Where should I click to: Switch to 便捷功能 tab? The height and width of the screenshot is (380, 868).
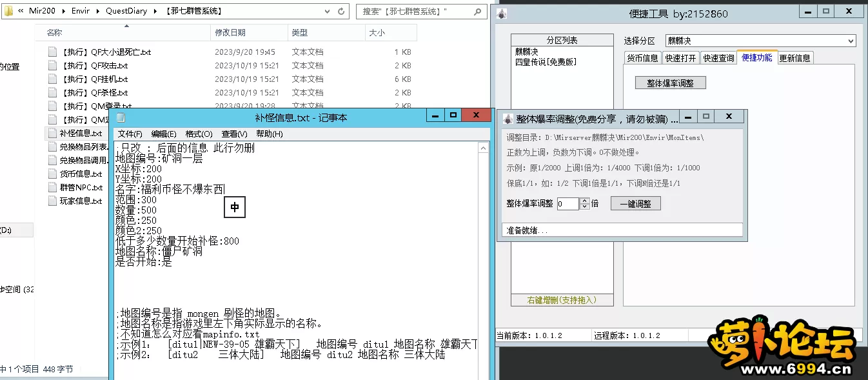(x=757, y=57)
